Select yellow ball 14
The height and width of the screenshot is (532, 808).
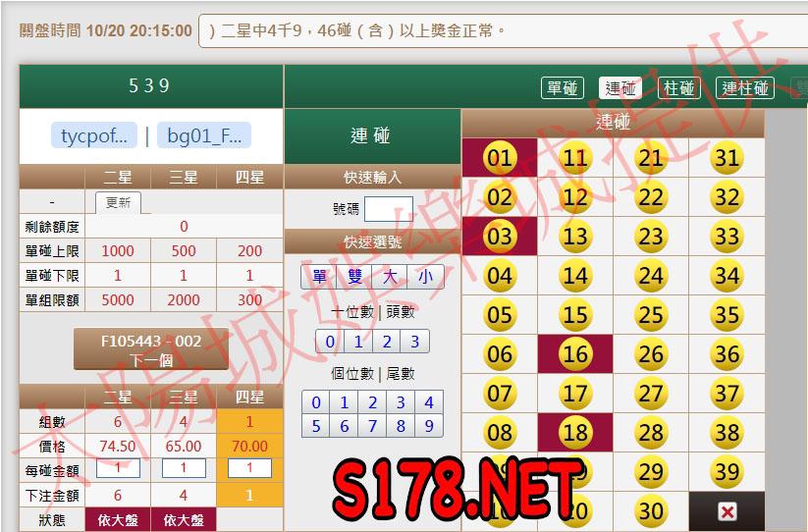(x=575, y=276)
